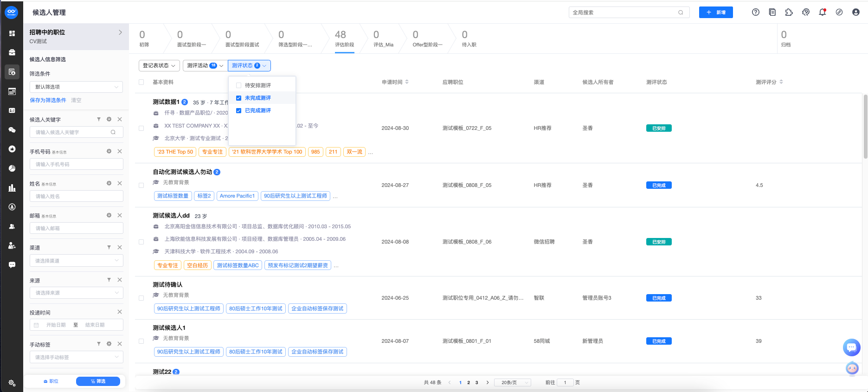
Task: Open the thumbs-up recommendation icon in sidebar
Action: point(12,149)
